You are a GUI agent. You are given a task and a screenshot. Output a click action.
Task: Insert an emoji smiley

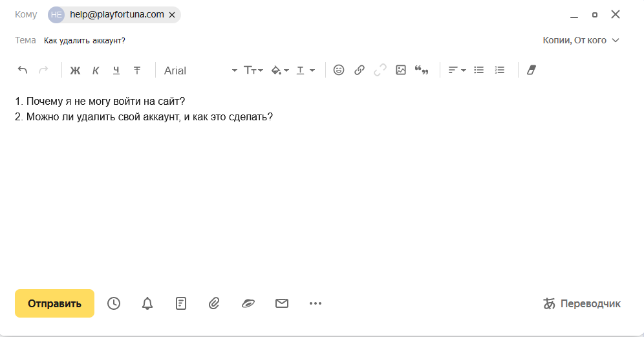(339, 71)
